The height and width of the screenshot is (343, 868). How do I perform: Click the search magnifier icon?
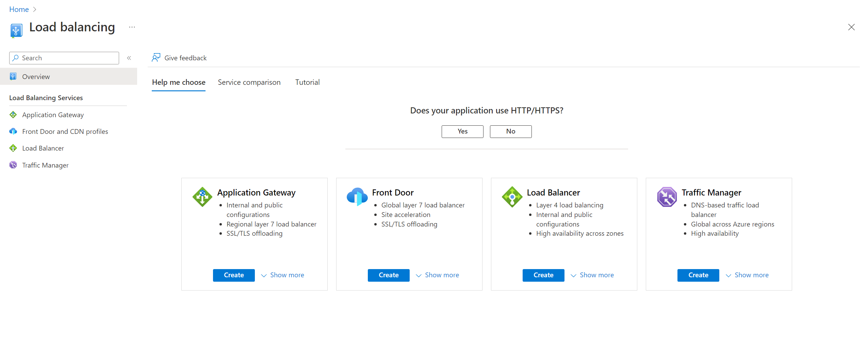[16, 58]
